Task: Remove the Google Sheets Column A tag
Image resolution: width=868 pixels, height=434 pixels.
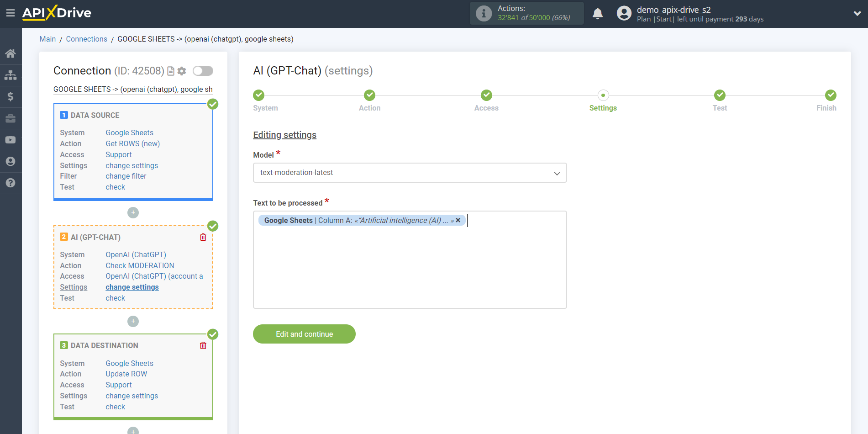Action: point(458,220)
